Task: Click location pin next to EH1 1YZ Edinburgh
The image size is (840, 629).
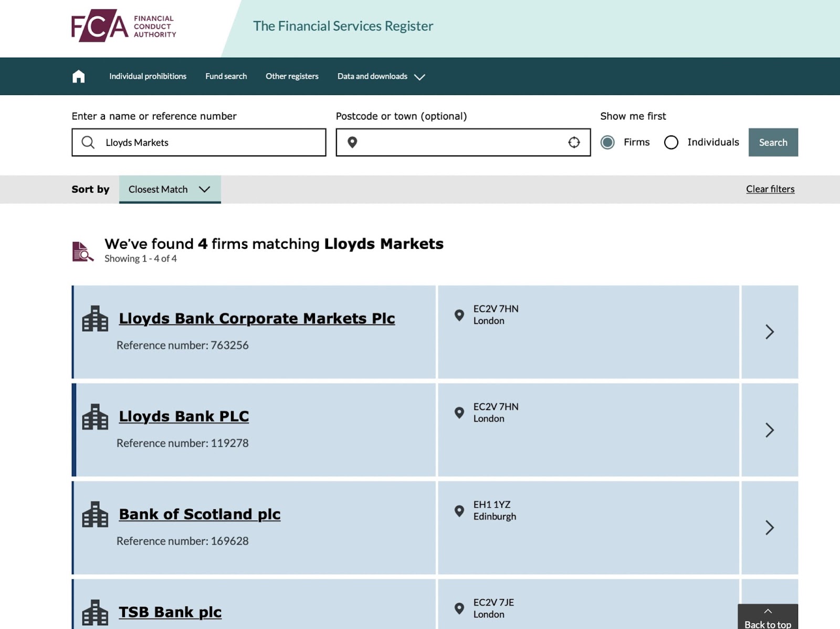Action: click(x=459, y=511)
